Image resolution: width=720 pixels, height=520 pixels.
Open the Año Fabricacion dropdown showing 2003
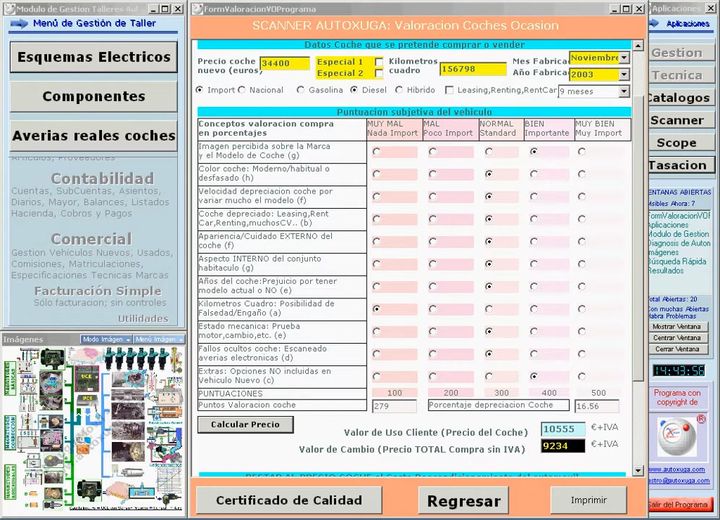click(624, 74)
